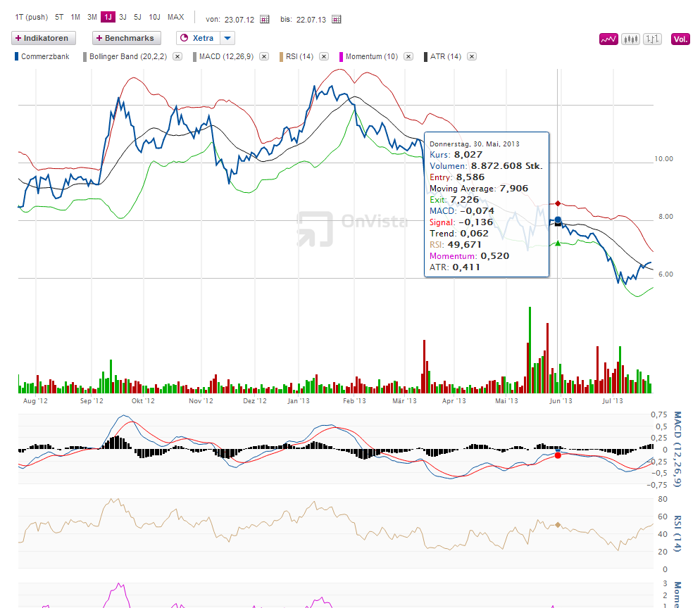Click 'Moving Average: 7,906' in the tooltip
Viewport: 700px width, 608px height.
point(479,189)
